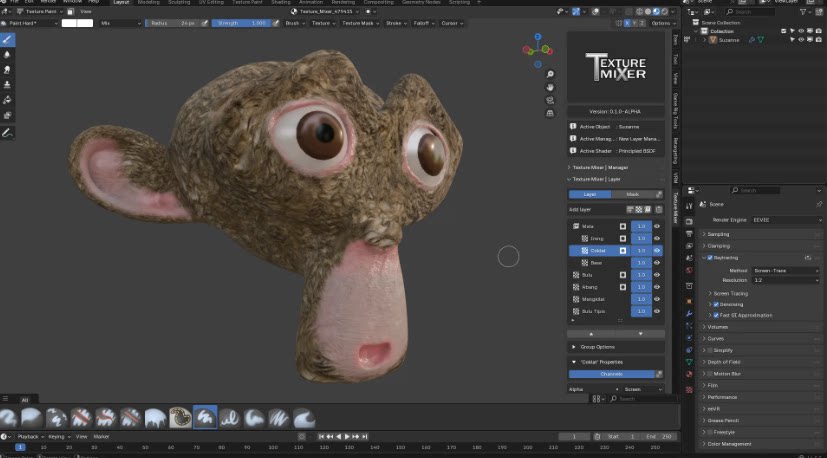Select the Clone tool in toolbar
This screenshot has width=827, height=458.
pyautogui.click(x=7, y=85)
